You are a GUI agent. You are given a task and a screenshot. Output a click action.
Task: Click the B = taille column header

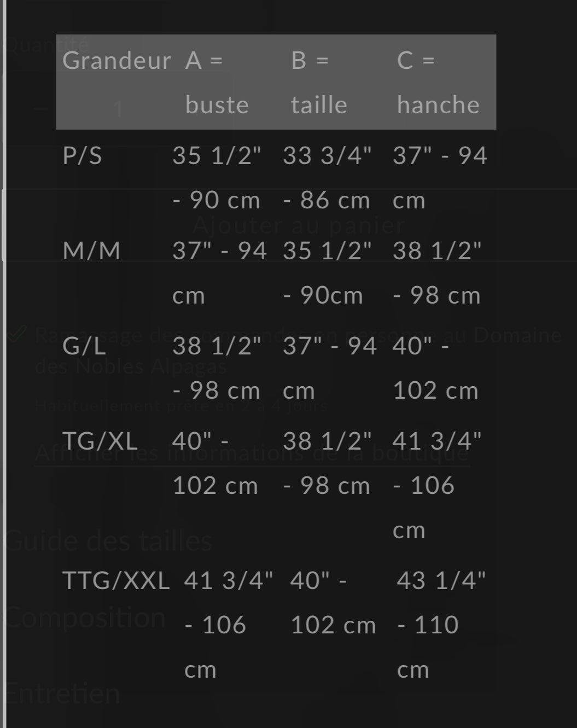319,82
